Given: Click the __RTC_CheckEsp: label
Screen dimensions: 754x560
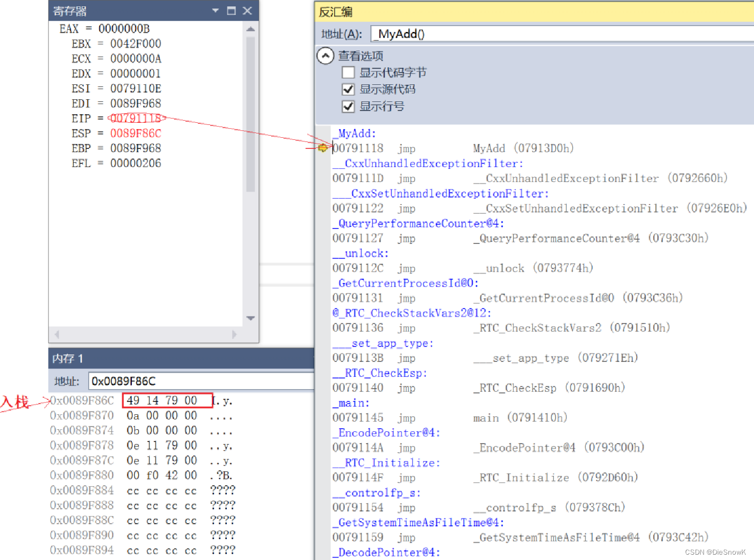Looking at the screenshot, I should click(x=380, y=373).
